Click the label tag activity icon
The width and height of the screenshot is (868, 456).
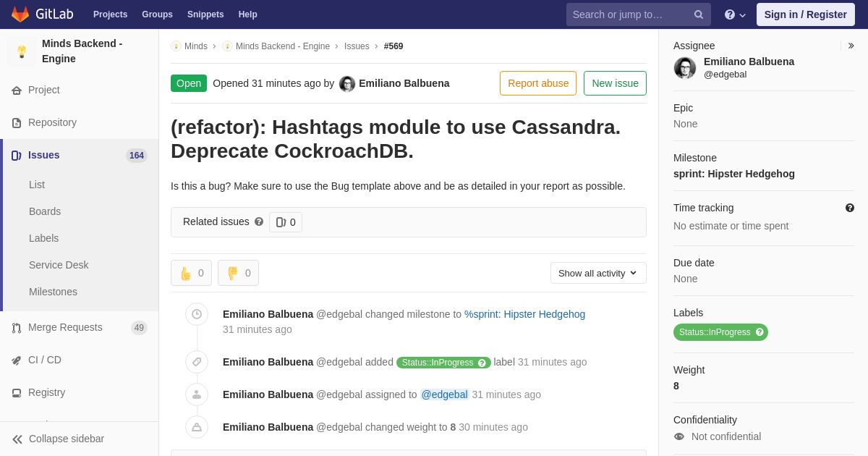pyautogui.click(x=197, y=362)
